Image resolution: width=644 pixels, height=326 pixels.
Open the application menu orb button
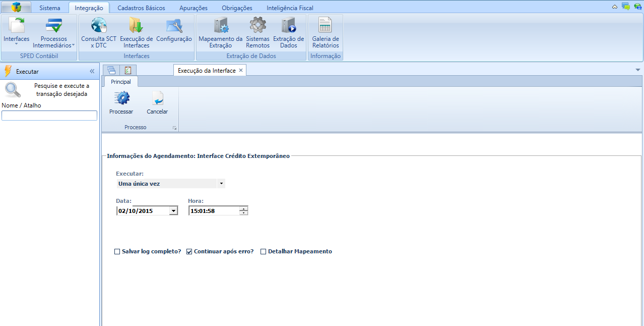coord(16,7)
